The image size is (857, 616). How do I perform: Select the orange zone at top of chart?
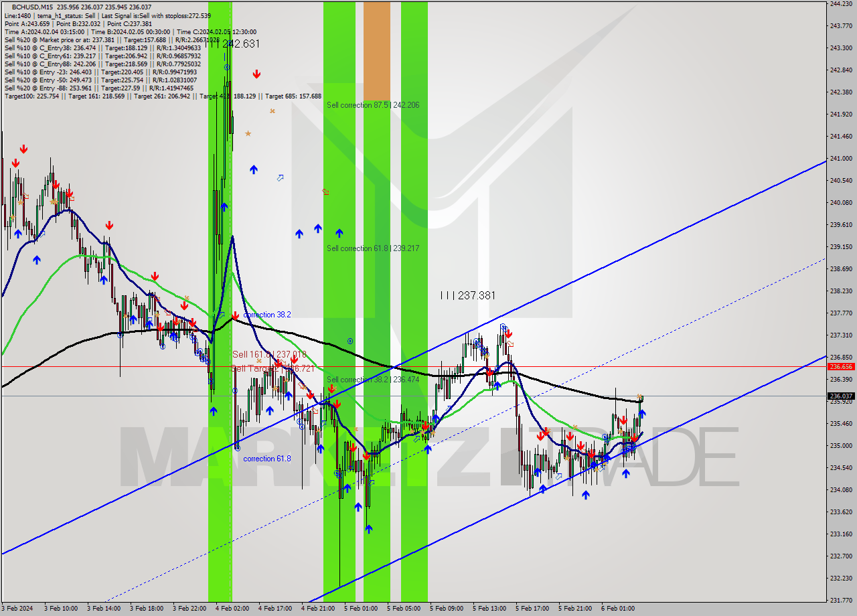(x=376, y=51)
